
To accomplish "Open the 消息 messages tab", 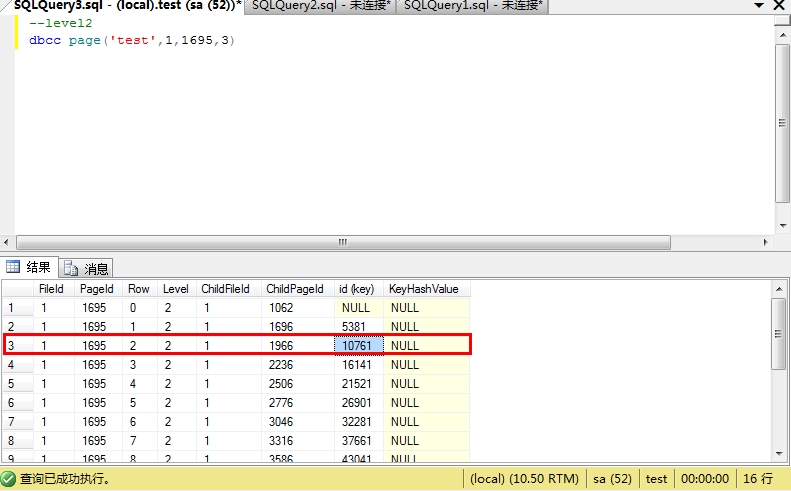I will 86,268.
